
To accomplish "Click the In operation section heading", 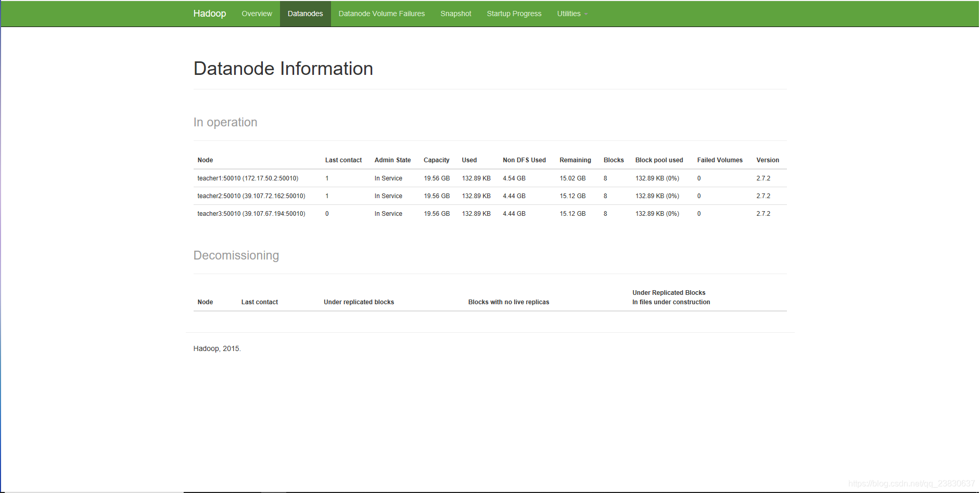I will pos(225,122).
